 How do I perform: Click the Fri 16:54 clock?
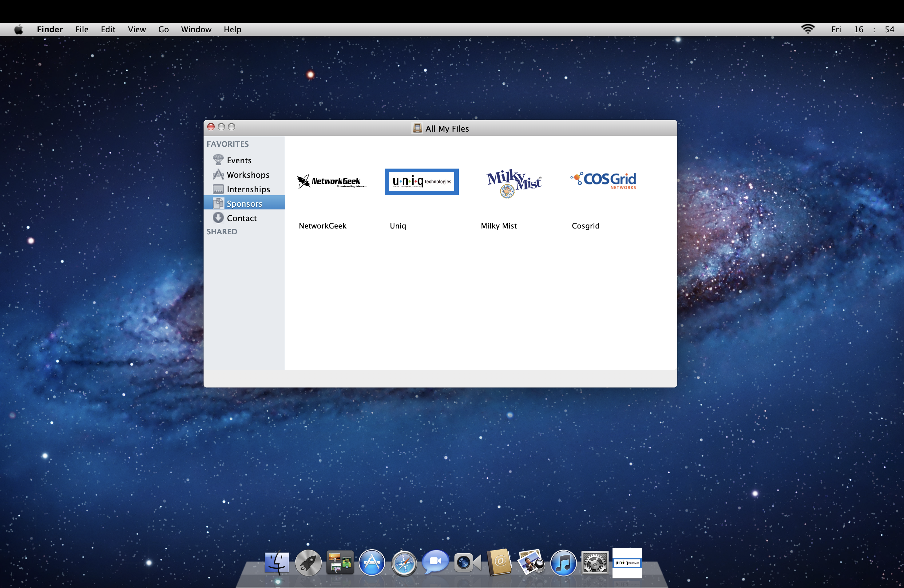[x=862, y=29]
